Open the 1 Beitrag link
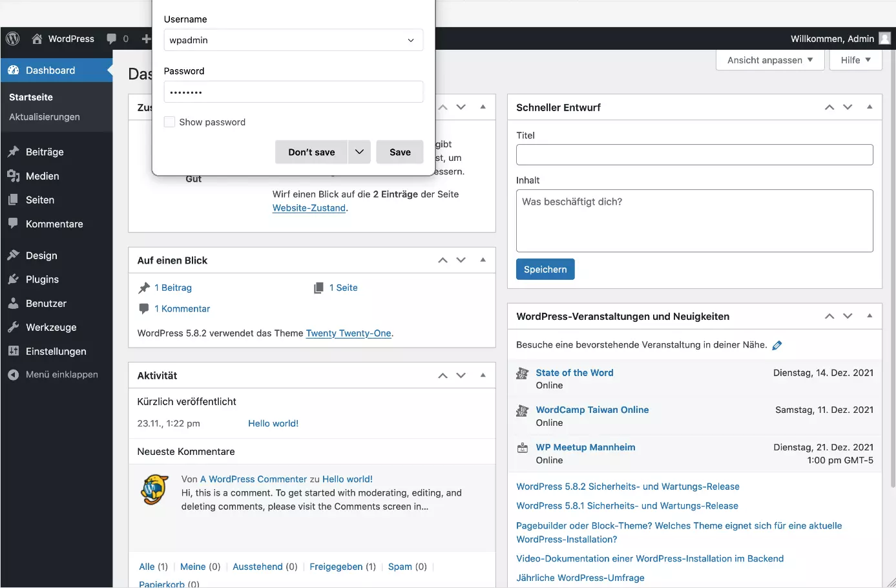896x588 pixels. [x=173, y=288]
